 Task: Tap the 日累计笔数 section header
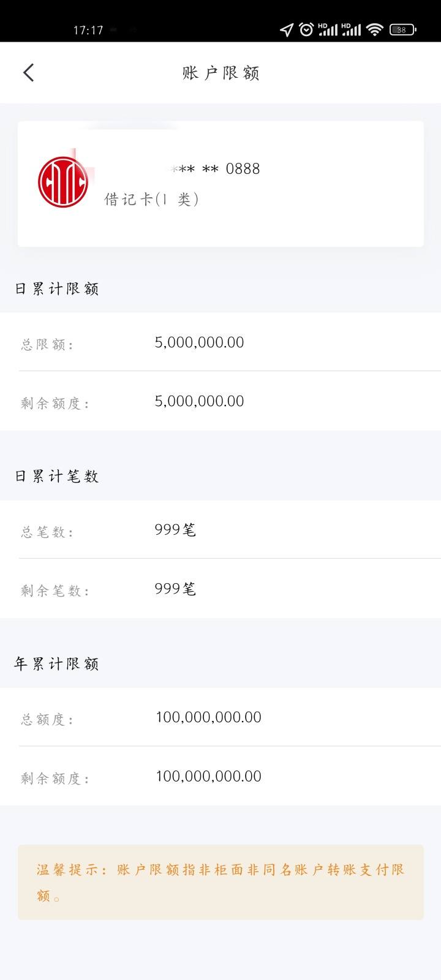click(56, 476)
